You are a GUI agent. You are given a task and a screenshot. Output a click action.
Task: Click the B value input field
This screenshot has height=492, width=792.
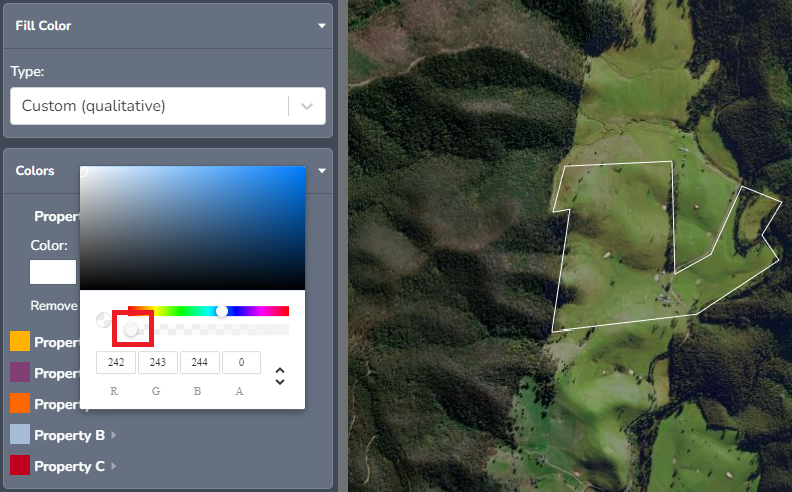(x=198, y=362)
